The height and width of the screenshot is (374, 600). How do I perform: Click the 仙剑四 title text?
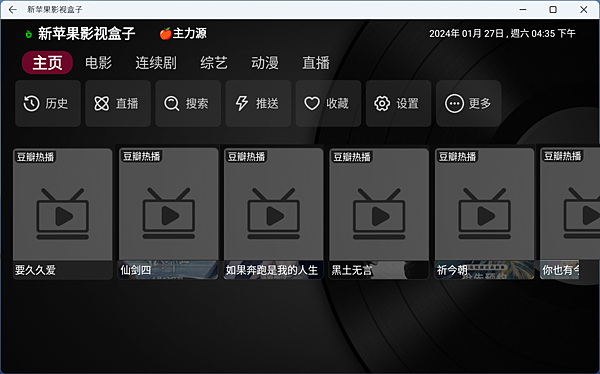pos(135,270)
